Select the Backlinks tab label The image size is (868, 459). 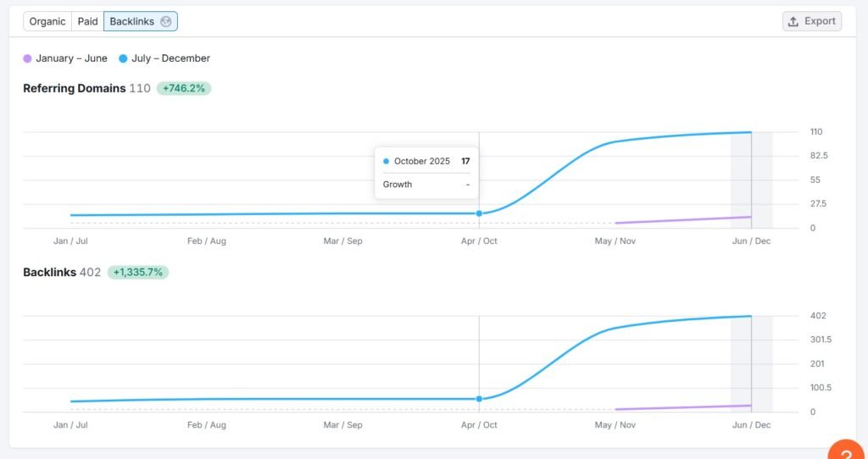132,21
